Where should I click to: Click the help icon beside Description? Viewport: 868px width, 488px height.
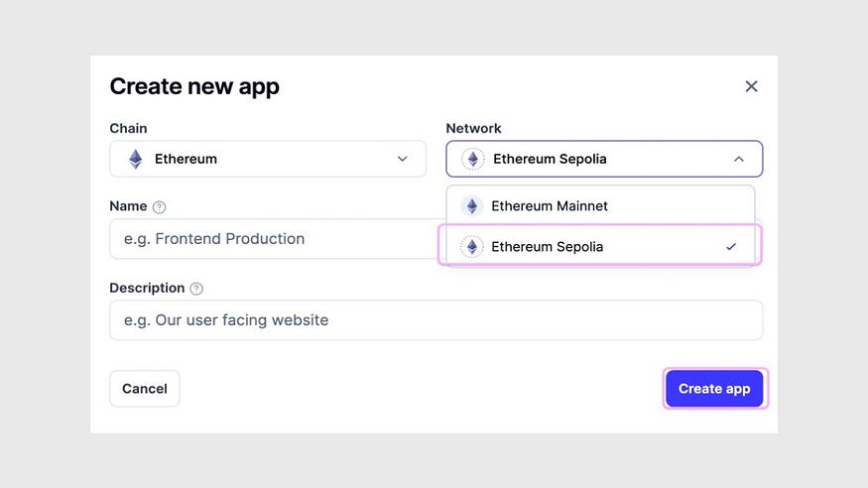click(x=196, y=289)
